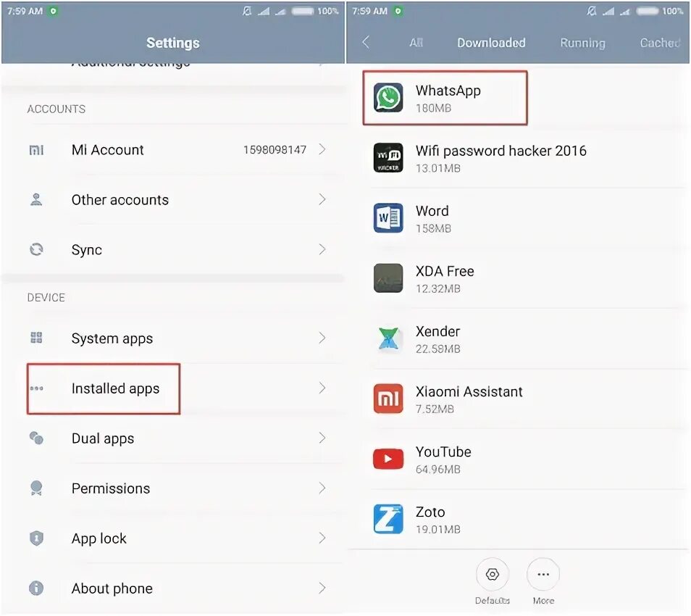
Task: Tap account number 1598098147
Action: point(275,150)
